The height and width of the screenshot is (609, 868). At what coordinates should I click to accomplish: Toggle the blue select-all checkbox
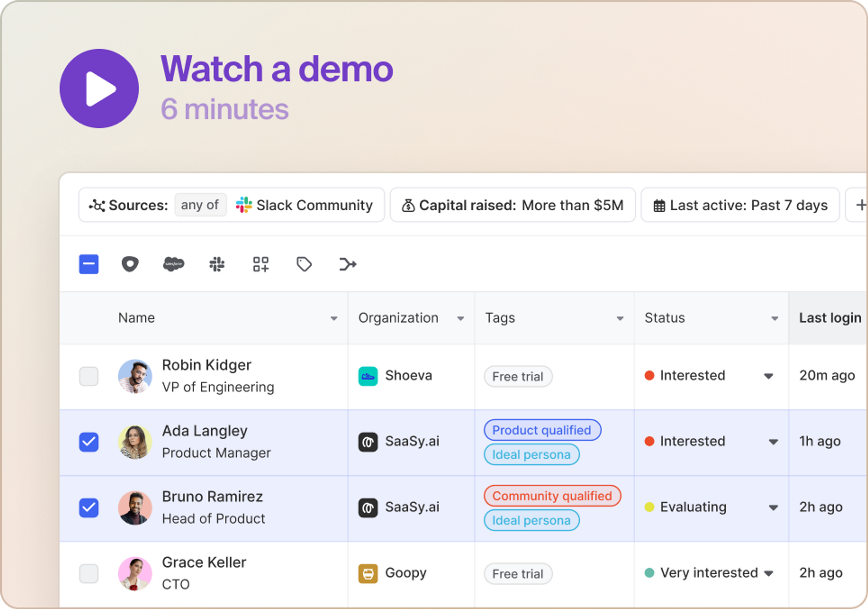coord(89,264)
